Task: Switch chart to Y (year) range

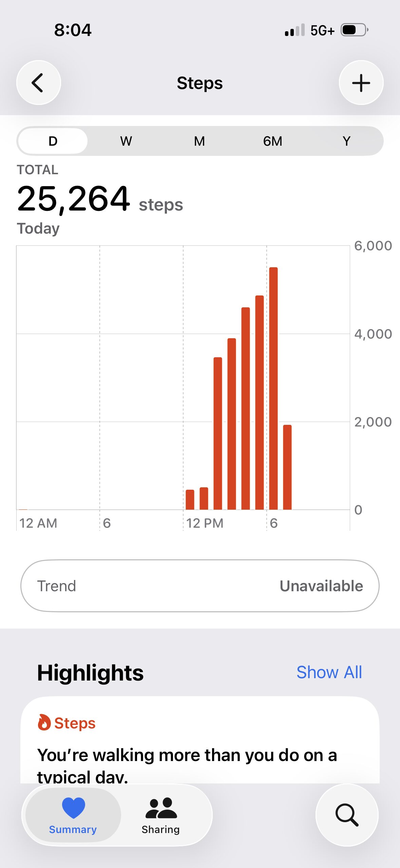Action: point(346,141)
